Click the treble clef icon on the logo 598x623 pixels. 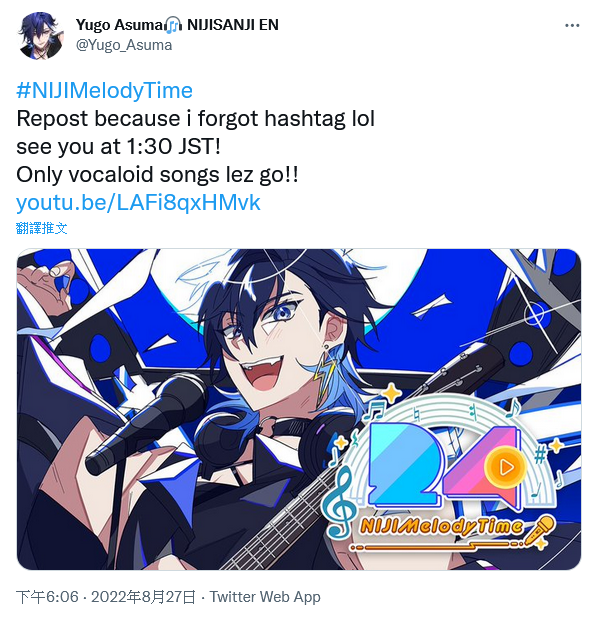point(338,502)
